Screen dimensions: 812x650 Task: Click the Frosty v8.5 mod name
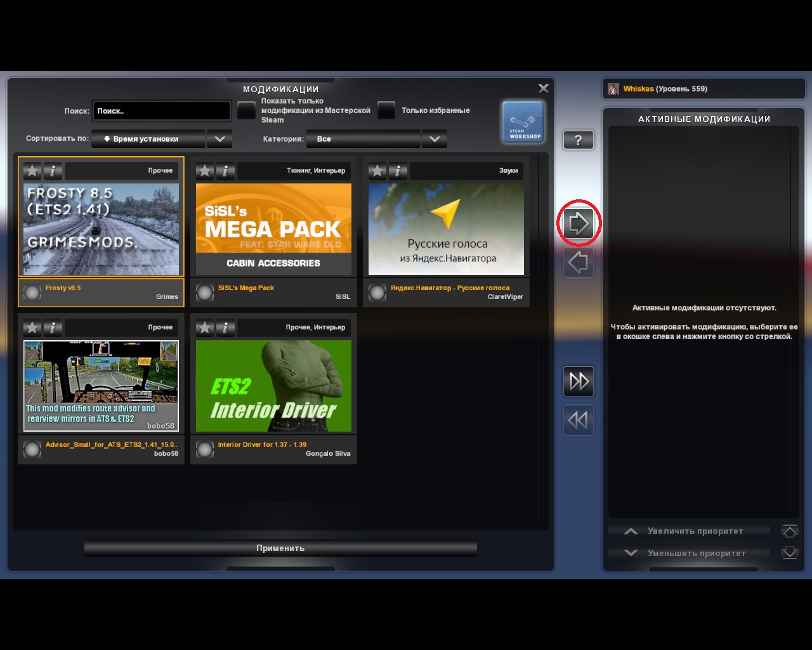[63, 288]
